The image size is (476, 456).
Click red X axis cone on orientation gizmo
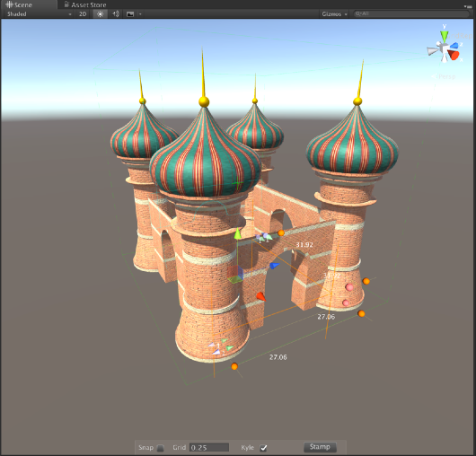tap(454, 55)
